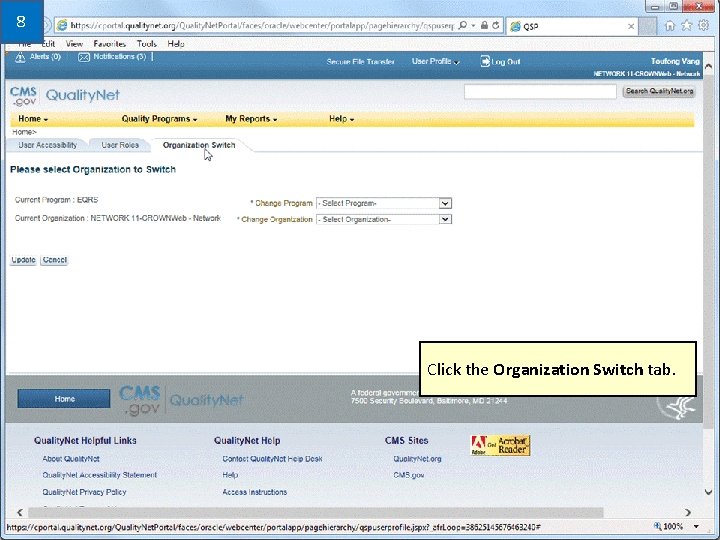720x540 pixels.
Task: Open the QualityNet Privacy Policy link
Action: pos(84,492)
